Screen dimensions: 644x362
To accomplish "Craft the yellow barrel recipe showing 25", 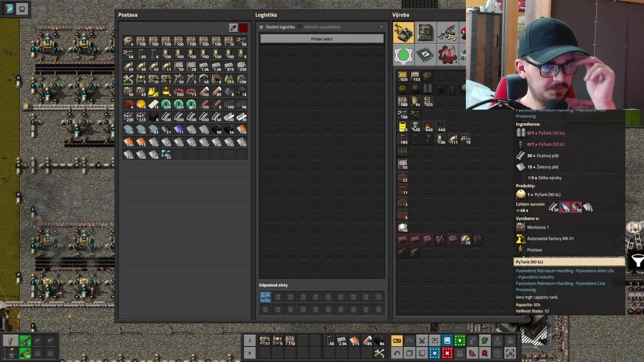I will 403,127.
